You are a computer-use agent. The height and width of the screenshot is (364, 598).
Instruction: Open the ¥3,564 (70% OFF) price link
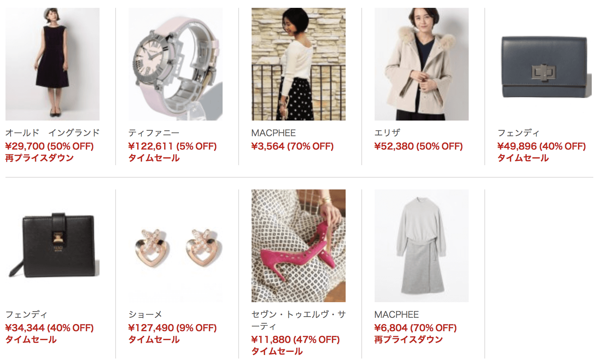click(292, 146)
